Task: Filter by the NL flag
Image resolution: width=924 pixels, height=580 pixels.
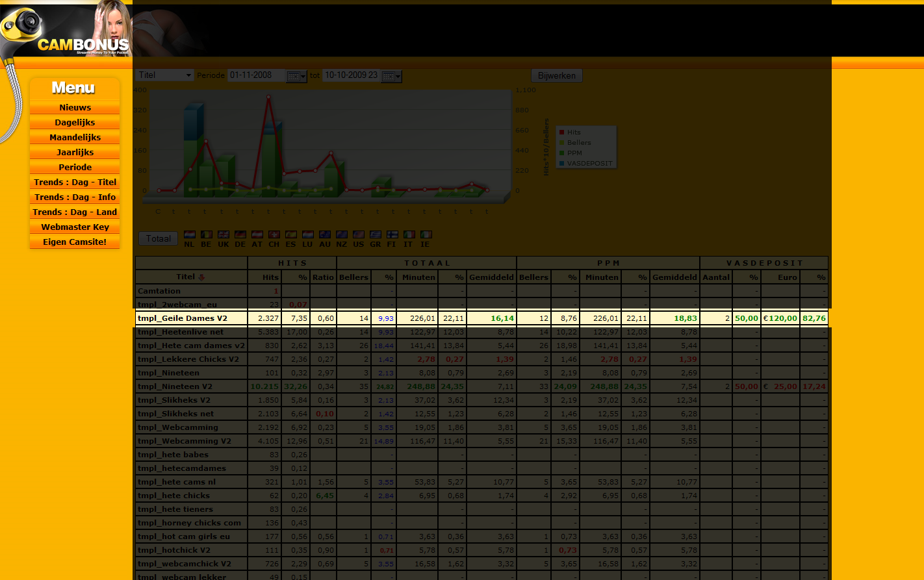Action: coord(190,234)
